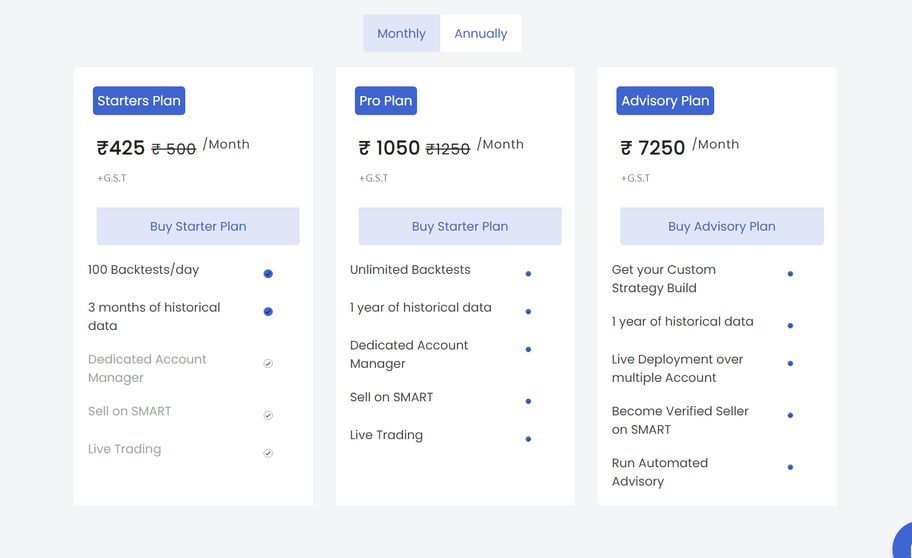Viewport: 912px width, 558px height.
Task: Click bullet icon beside Pro Dedicated Account Manager
Action: click(x=528, y=349)
